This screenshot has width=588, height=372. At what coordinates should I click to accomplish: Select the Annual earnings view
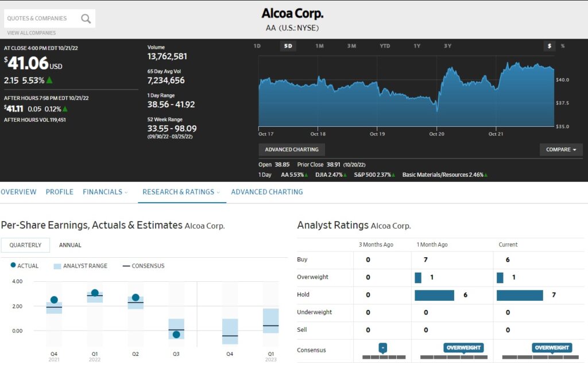point(70,245)
